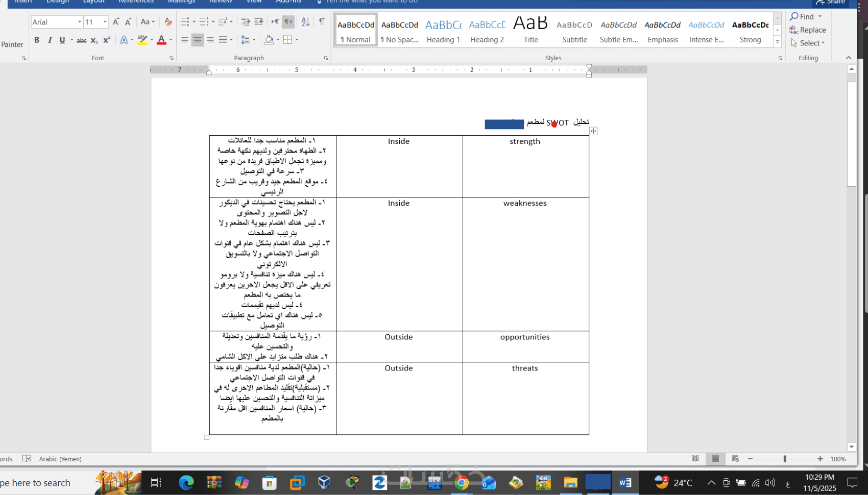Click the Shrink Font icon
The height and width of the screenshot is (495, 868).
pyautogui.click(x=128, y=22)
